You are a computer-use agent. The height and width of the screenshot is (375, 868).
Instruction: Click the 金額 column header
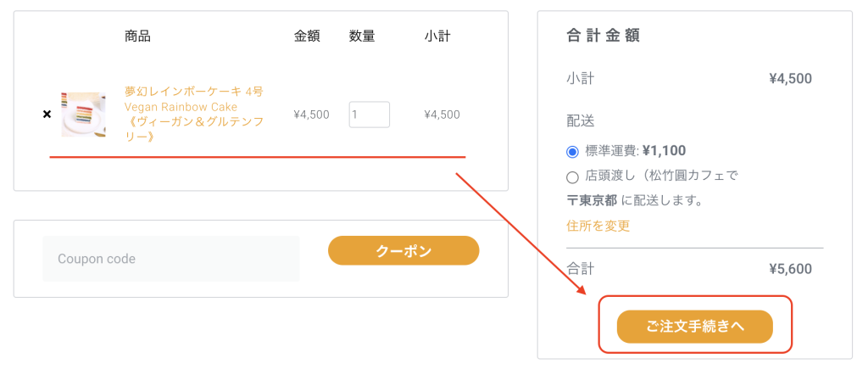[x=307, y=36]
